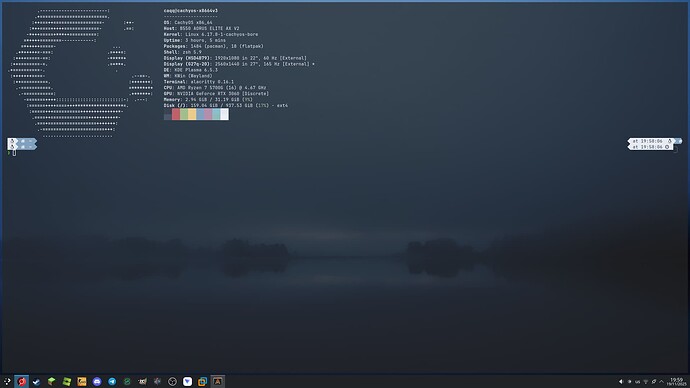Click the faint blue taskbar icon beside GIMP
Image resolution: width=690 pixels, height=388 pixels.
tap(157, 381)
